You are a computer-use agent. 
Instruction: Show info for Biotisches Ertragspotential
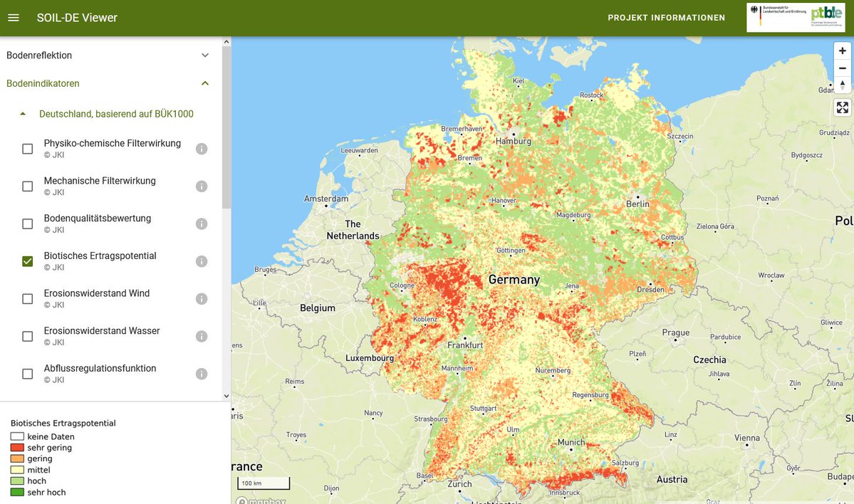click(x=202, y=261)
